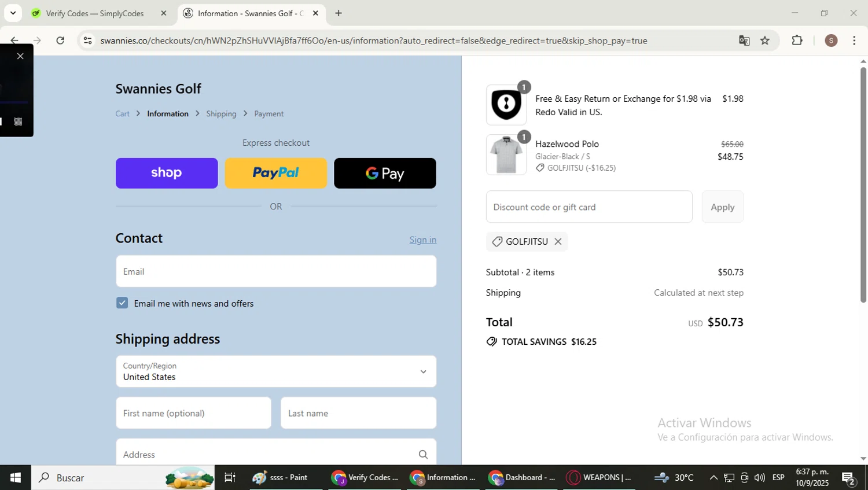Click the Hazelwood Polo product name
The height and width of the screenshot is (490, 868).
point(567,144)
